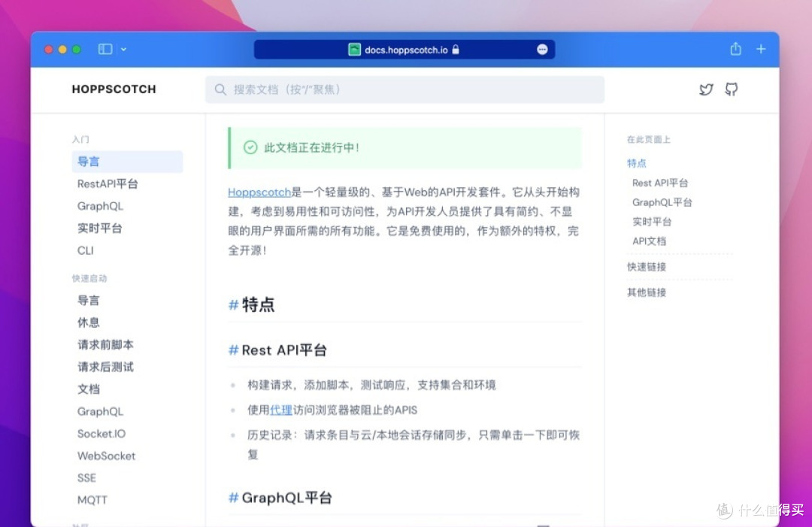Screen dimensions: 812x527
Task: Click the site favicon in address bar
Action: 354,50
